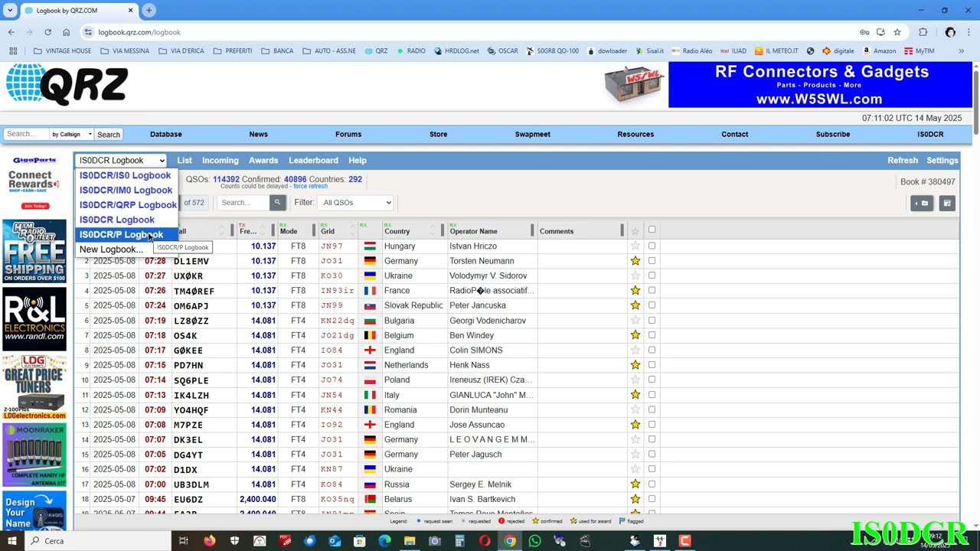Check the box for TM4ØREF row
This screenshot has width=980, height=551.
pos(652,290)
